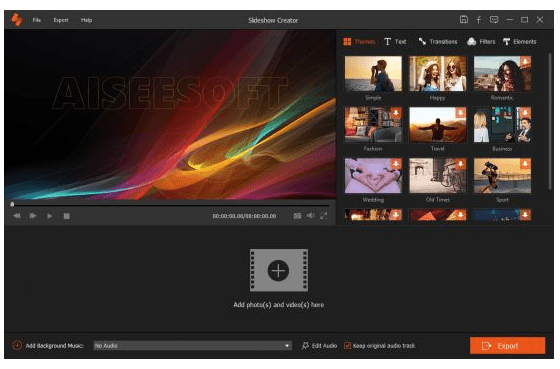
Task: Download the Travel theme via its arrow icon
Action: [461, 113]
